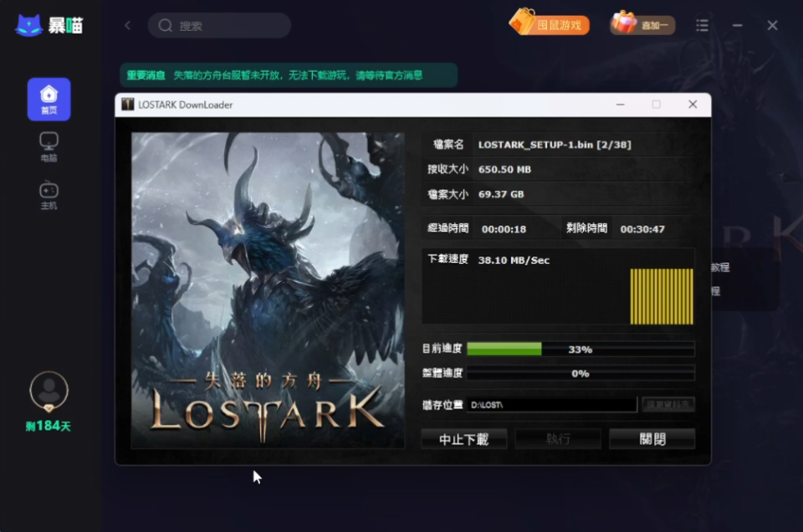Click the green important notice banner
The height and width of the screenshot is (532, 803).
pyautogui.click(x=289, y=75)
